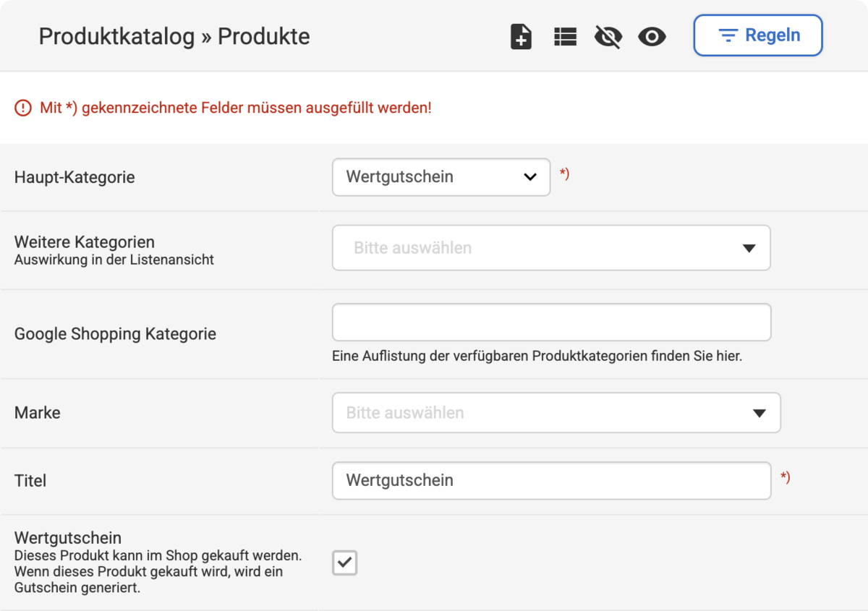Click the red warning icon in the notice
Viewport: 868px width, 611px height.
[23, 108]
